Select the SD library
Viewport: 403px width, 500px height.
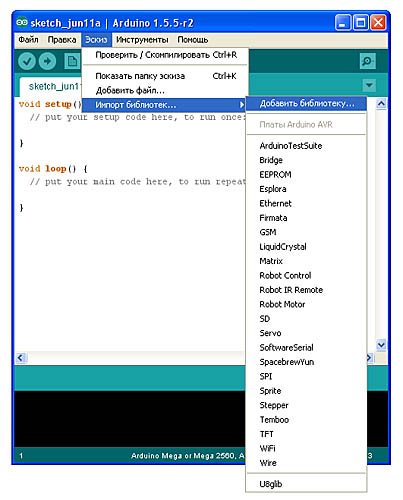[x=306, y=319]
